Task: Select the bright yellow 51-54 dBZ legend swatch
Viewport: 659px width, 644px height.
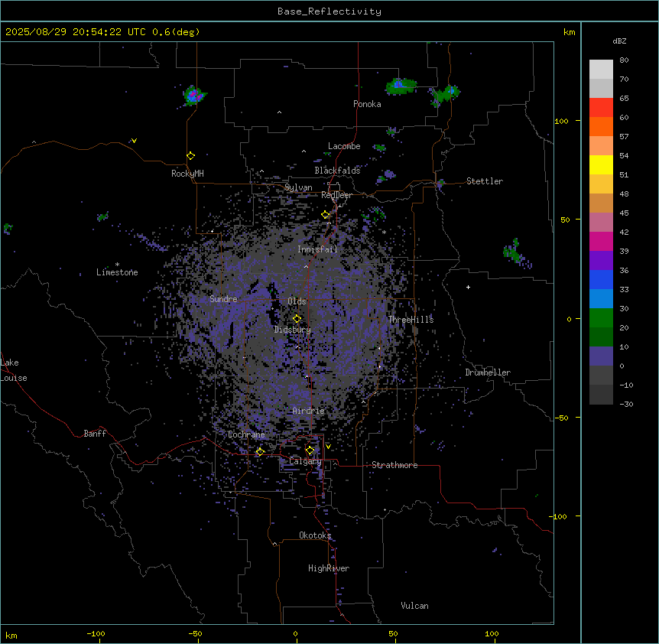Action: click(601, 164)
